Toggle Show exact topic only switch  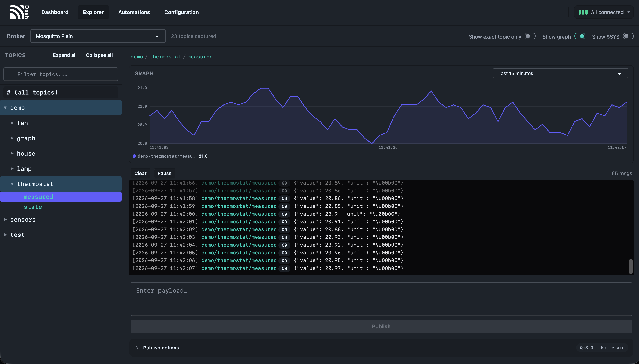tap(530, 36)
